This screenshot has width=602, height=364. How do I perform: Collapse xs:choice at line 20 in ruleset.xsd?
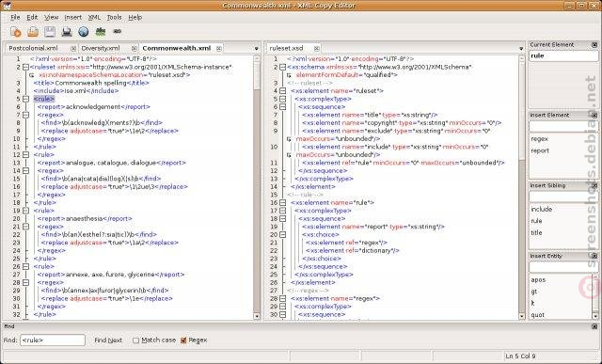click(x=282, y=234)
